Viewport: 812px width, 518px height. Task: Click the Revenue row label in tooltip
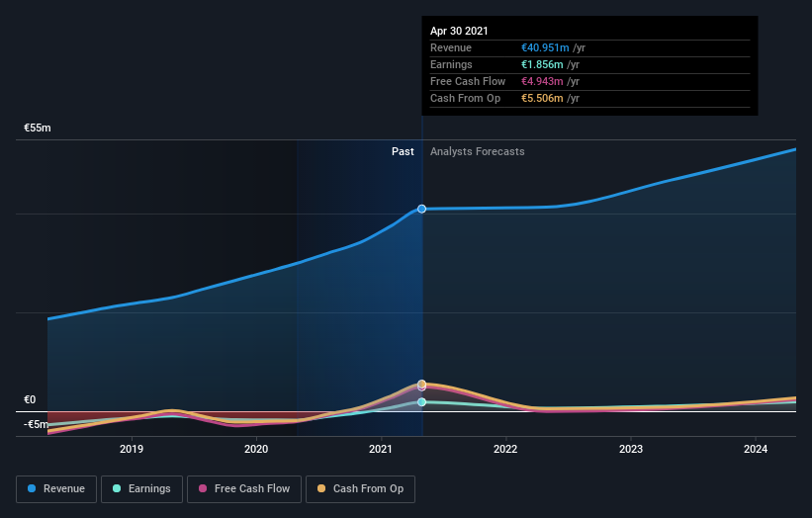(x=451, y=47)
